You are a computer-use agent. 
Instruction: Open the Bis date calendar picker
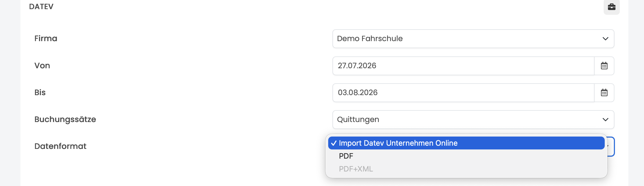click(604, 92)
